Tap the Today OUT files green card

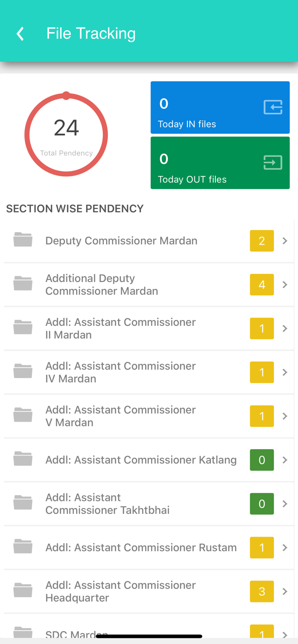coord(220,162)
